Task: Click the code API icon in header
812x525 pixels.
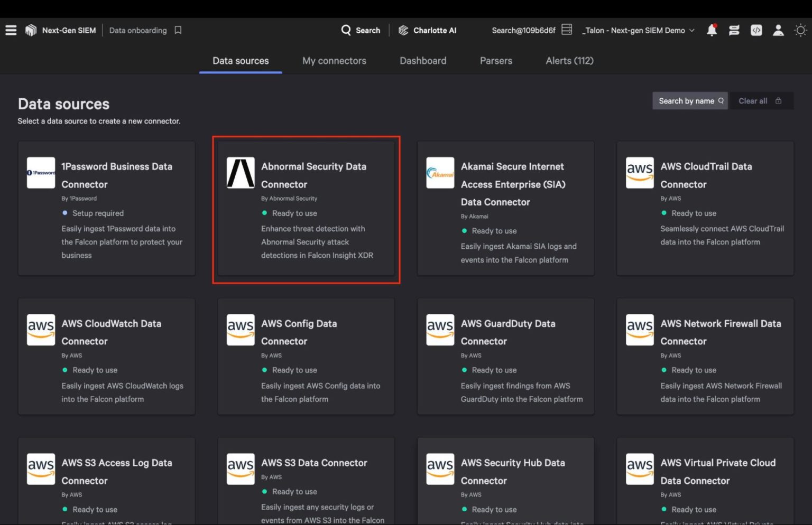Action: (756, 30)
